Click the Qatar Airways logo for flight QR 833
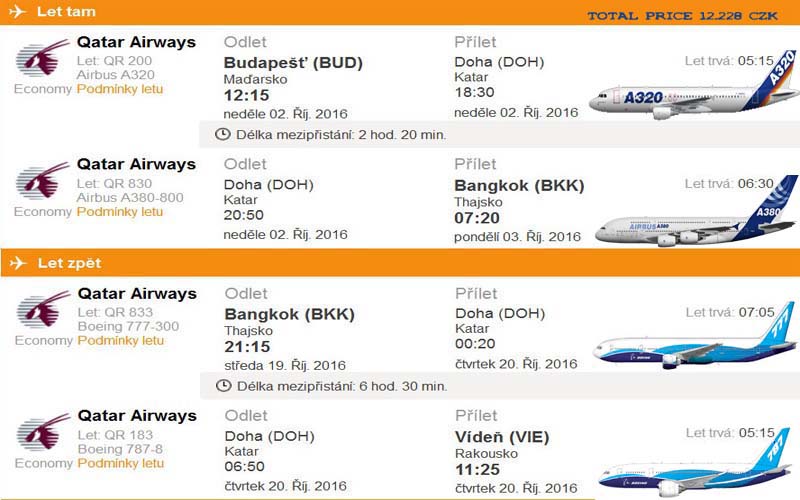 43,309
